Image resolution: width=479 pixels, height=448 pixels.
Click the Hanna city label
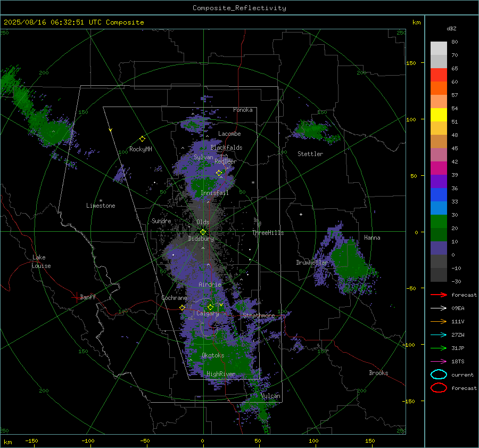tap(372, 238)
